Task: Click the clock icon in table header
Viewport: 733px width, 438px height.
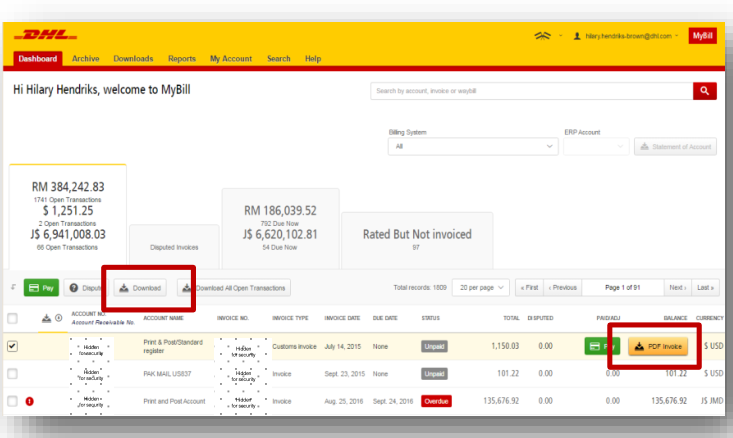Action: pyautogui.click(x=58, y=318)
